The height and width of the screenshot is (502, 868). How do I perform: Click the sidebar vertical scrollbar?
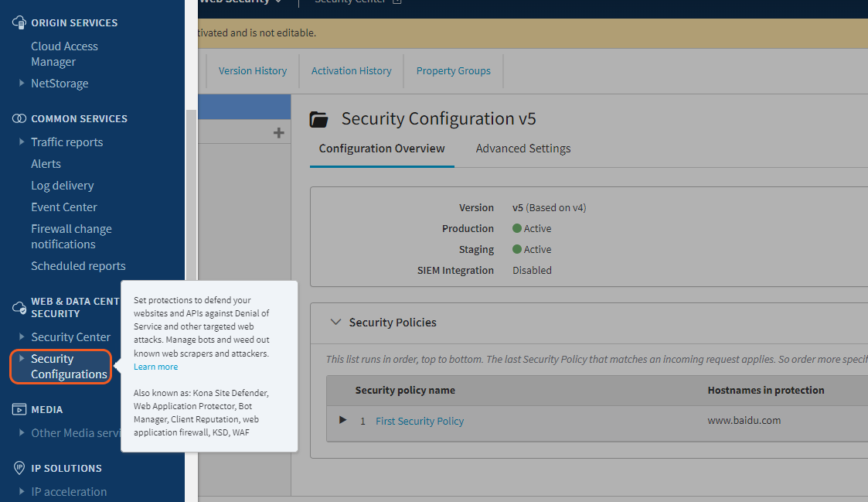tap(190, 193)
